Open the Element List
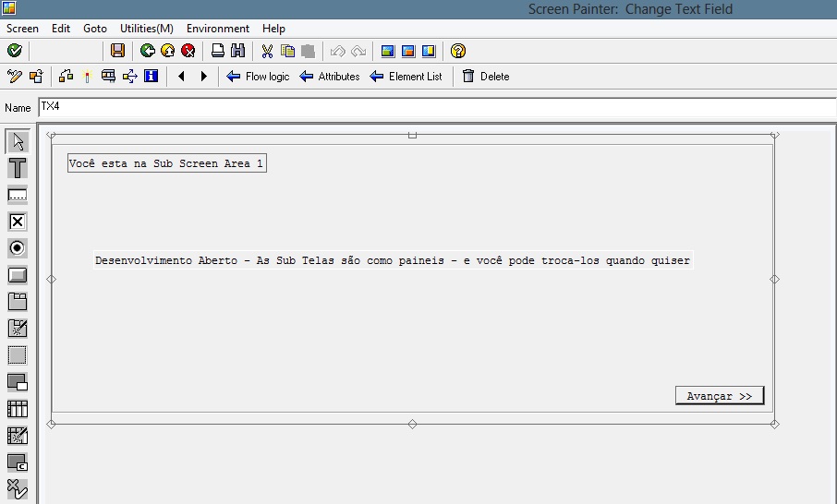Screen dimensions: 837x504 pyautogui.click(x=406, y=77)
